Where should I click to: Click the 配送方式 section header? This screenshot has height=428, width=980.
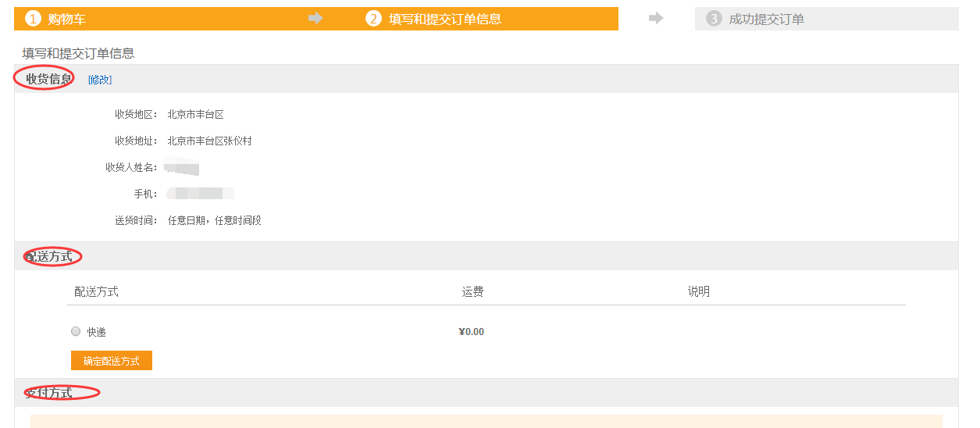click(53, 256)
